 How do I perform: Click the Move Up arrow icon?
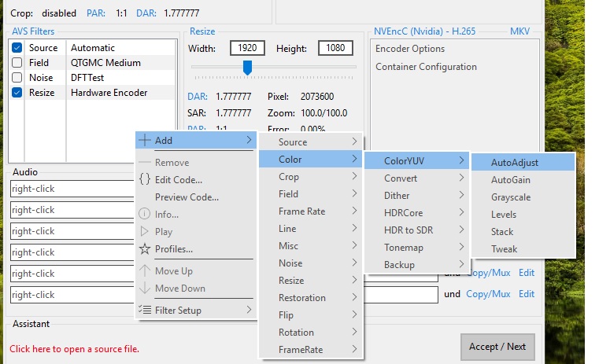[145, 270]
